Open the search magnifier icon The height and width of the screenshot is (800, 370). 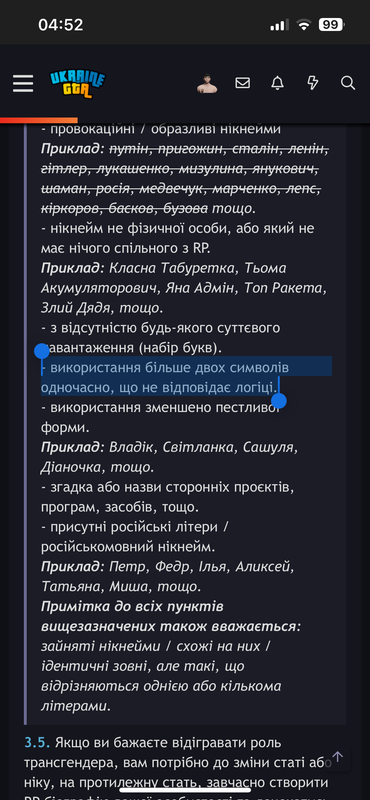tap(348, 83)
